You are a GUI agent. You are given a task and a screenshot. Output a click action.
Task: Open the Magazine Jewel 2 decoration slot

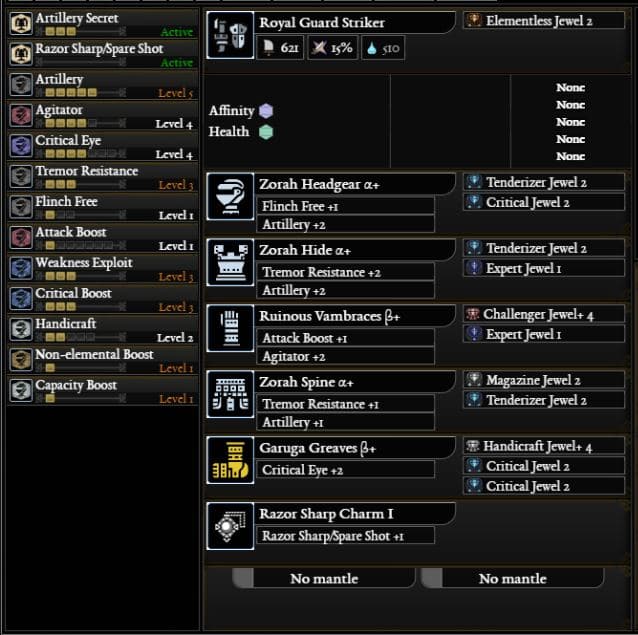tap(544, 380)
